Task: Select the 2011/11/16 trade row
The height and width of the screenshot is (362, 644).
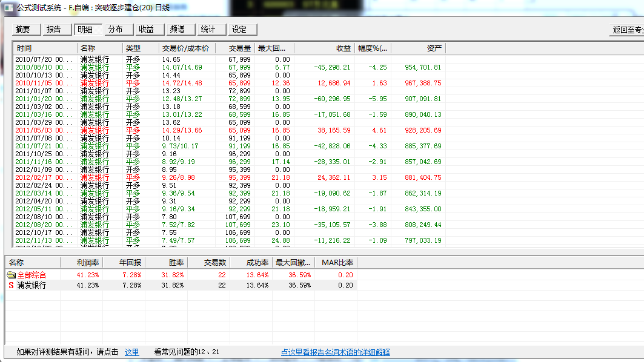Action: point(229,162)
